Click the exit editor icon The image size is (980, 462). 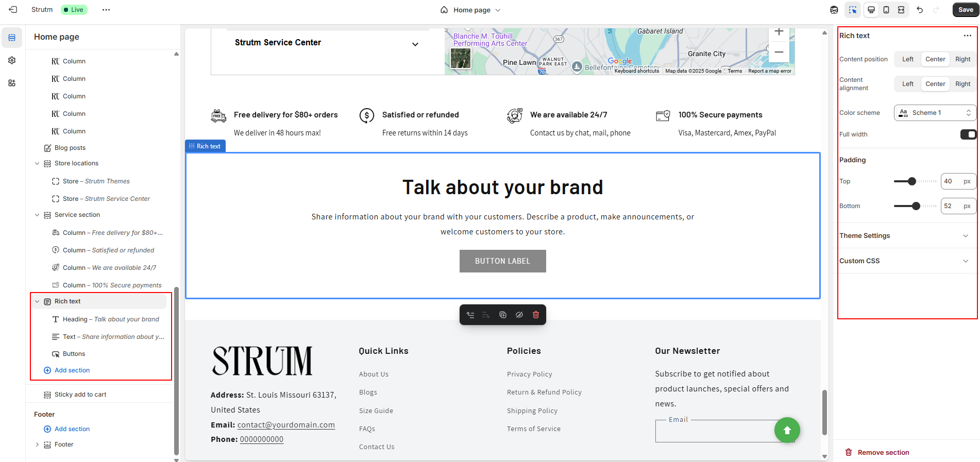click(13, 10)
